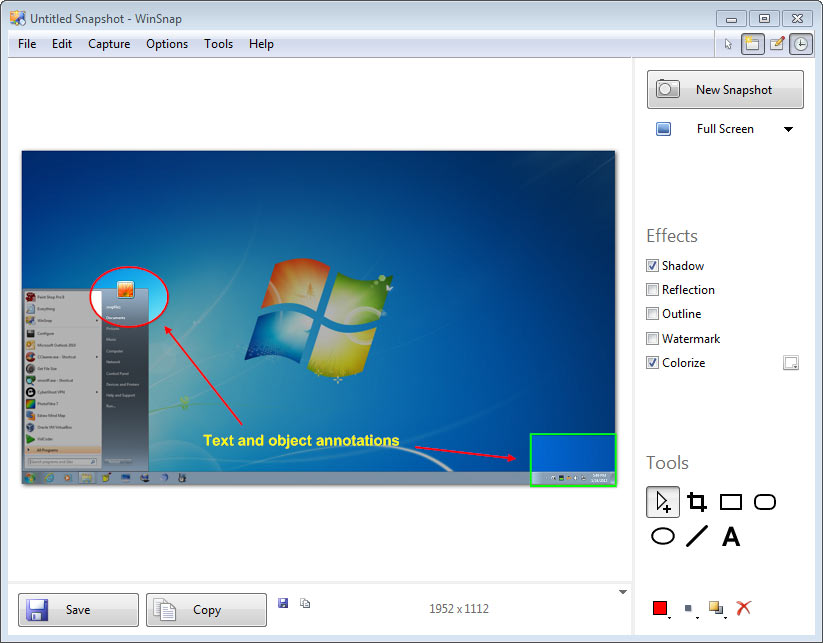Image resolution: width=823 pixels, height=643 pixels.
Task: Click the 1952 x 1112 dimensions text
Action: 459,609
